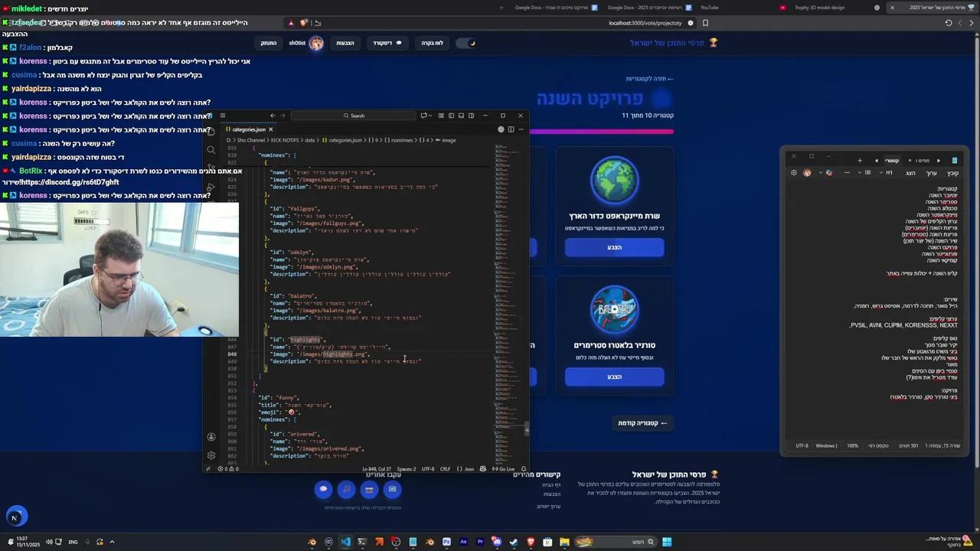Add a new tab in Notepad

click(x=860, y=161)
